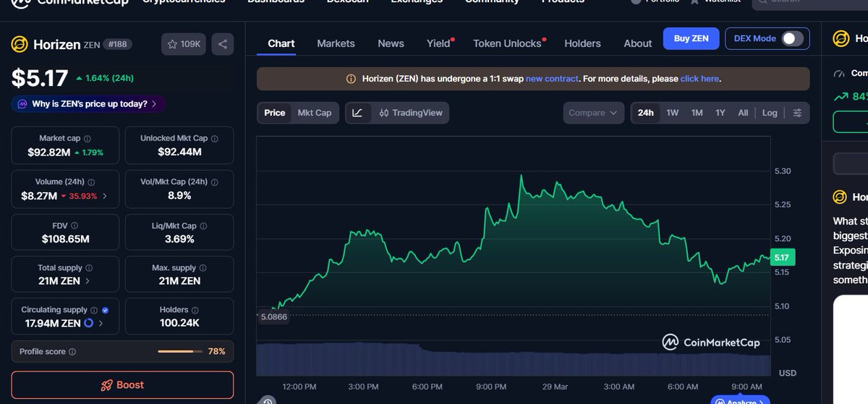Open info icon beside Liq/Mkt Cap

coord(203,226)
